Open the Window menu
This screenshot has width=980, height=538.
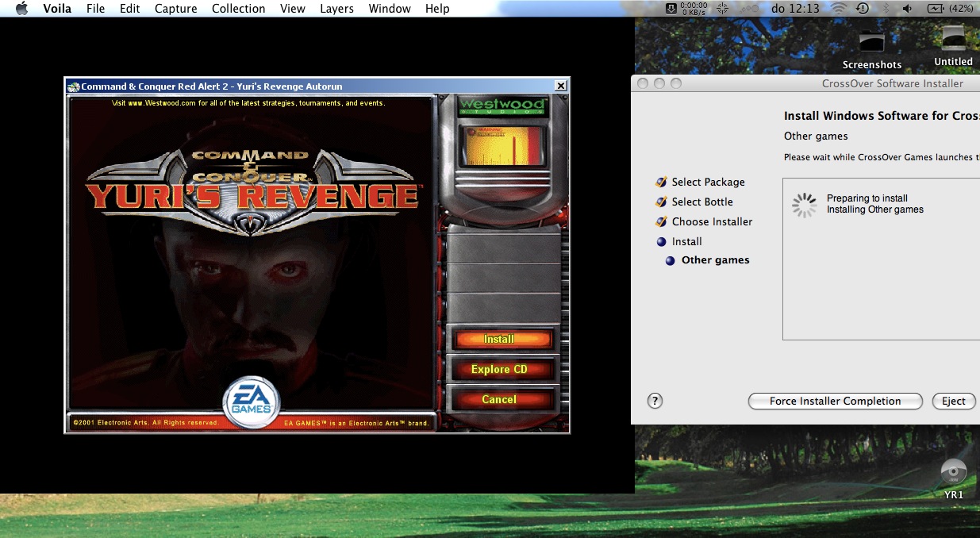coord(390,9)
